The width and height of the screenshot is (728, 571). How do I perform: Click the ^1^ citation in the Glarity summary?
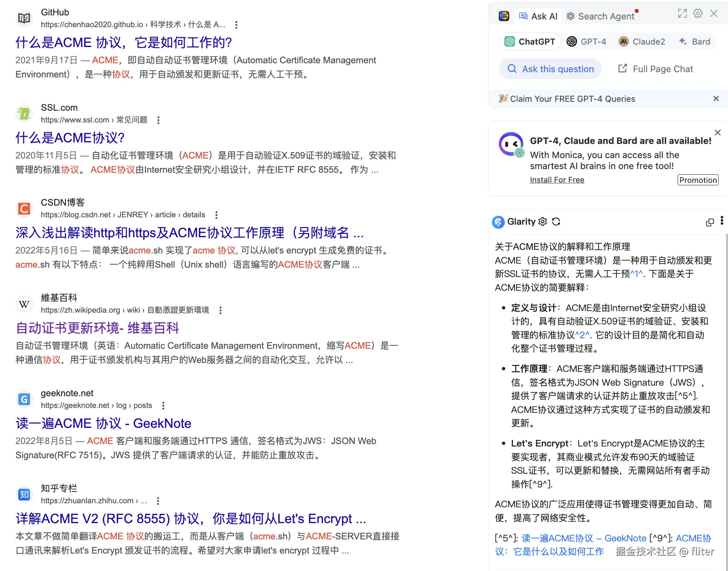[x=637, y=274]
